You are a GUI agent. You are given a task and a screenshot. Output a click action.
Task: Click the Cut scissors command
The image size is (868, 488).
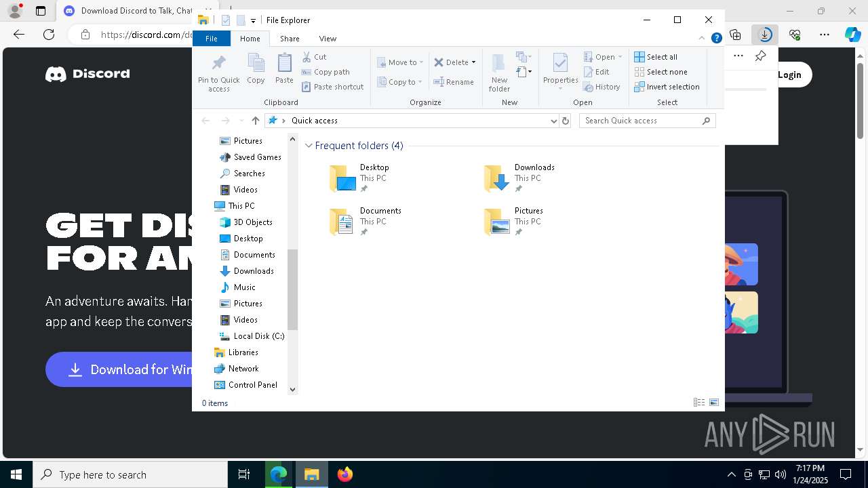coord(314,57)
